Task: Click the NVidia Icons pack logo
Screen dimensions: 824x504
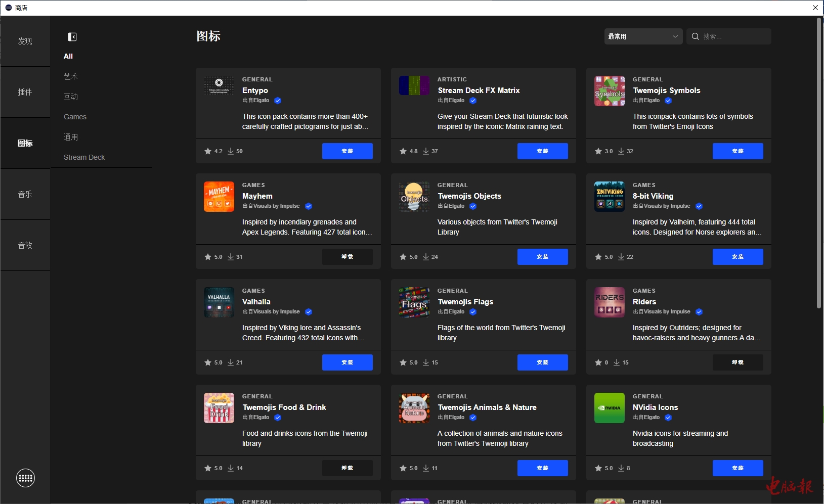Action: tap(609, 408)
